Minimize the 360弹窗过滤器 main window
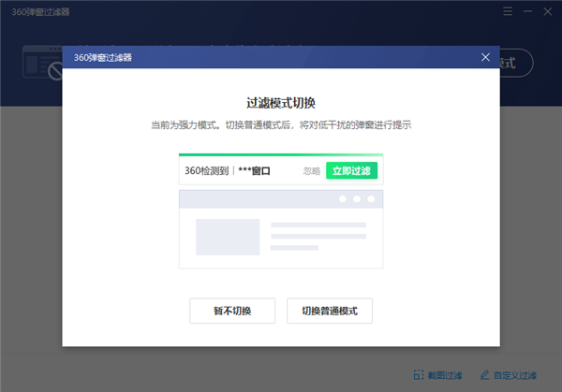 526,12
